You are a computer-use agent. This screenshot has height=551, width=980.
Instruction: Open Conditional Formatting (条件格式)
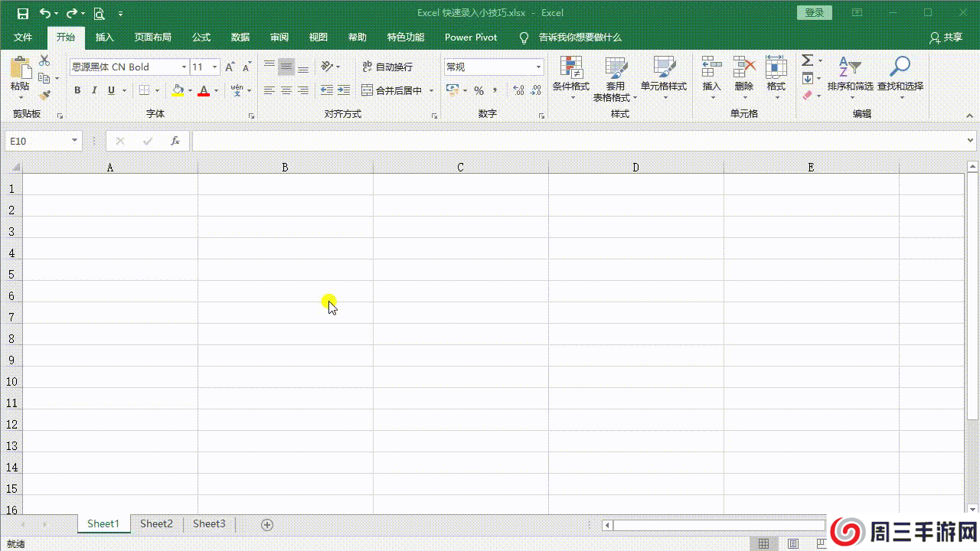[x=570, y=75]
